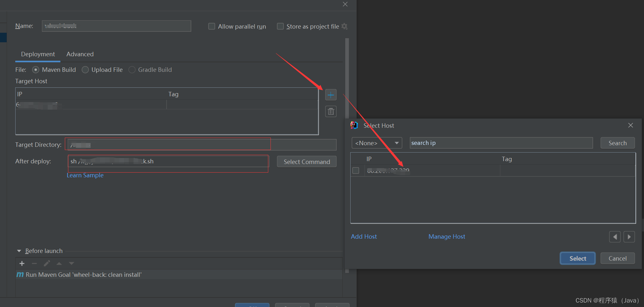Focus the After deploy command field
The height and width of the screenshot is (307, 644).
point(168,161)
